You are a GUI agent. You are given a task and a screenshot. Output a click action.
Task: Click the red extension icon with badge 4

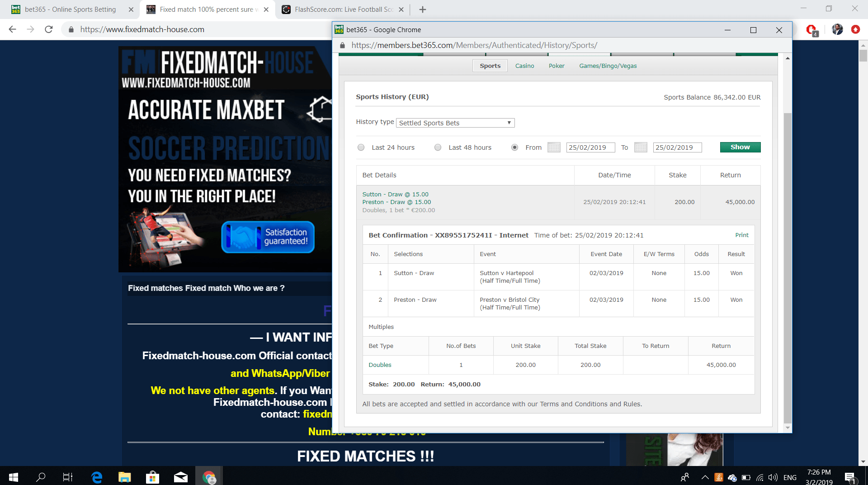tap(812, 30)
